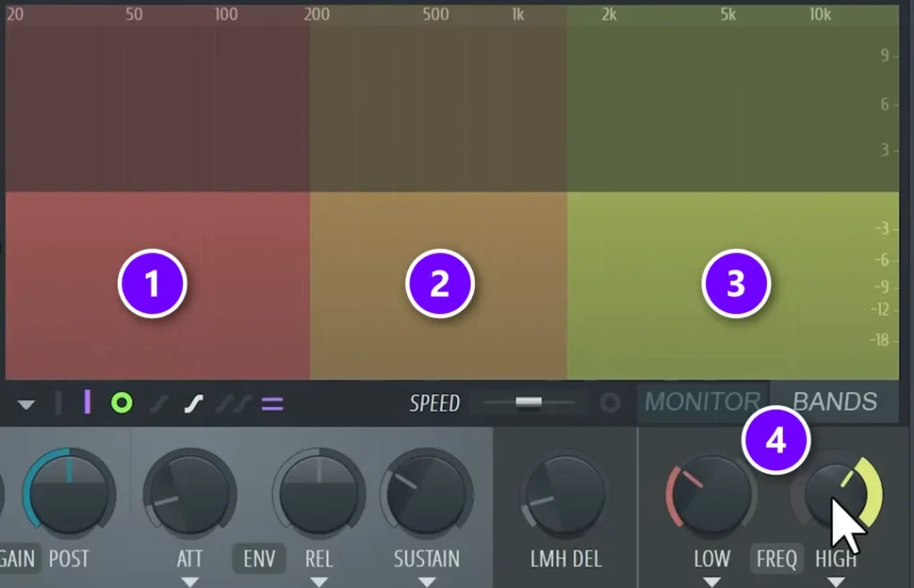The width and height of the screenshot is (914, 588).
Task: Click the -12 dB scale label
Action: [x=880, y=310]
